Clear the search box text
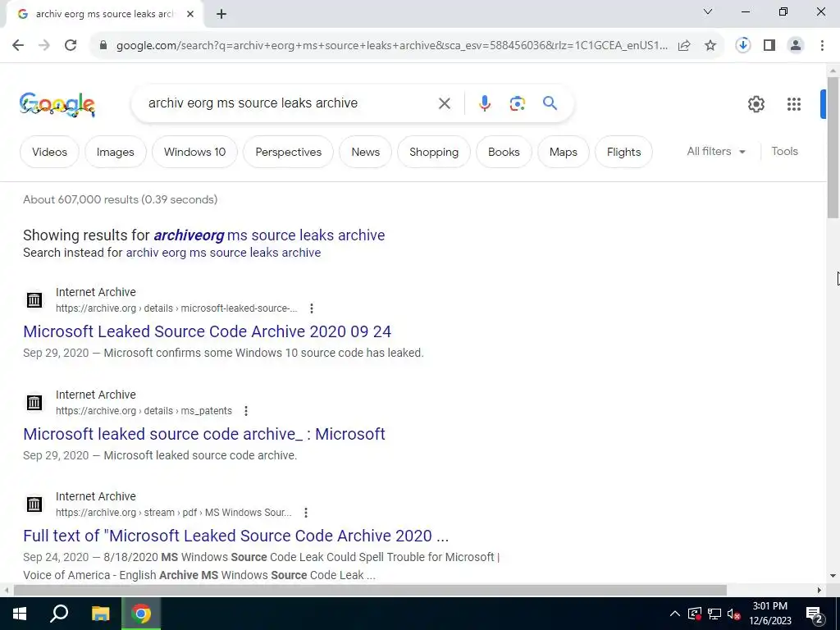The height and width of the screenshot is (630, 840). click(444, 103)
